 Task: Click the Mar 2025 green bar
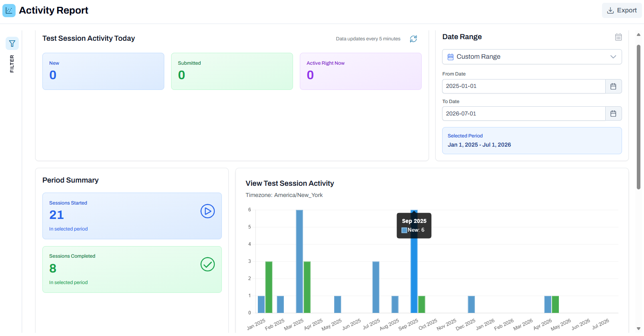point(307,287)
